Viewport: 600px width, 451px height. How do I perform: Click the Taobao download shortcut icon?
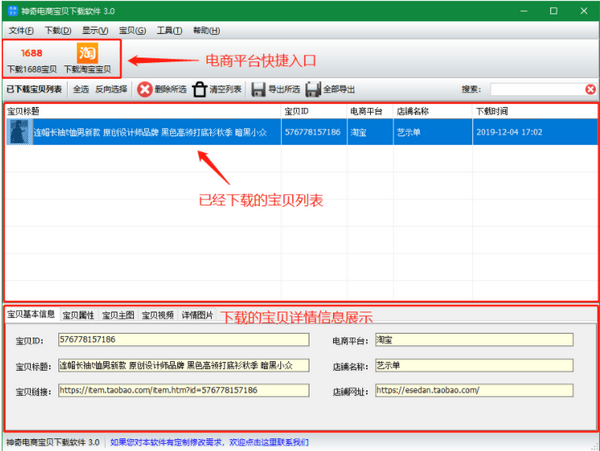tap(88, 52)
